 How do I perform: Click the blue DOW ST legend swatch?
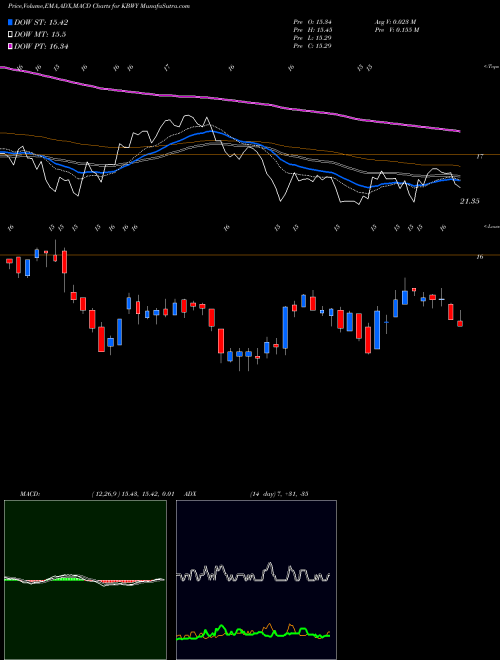click(11, 22)
